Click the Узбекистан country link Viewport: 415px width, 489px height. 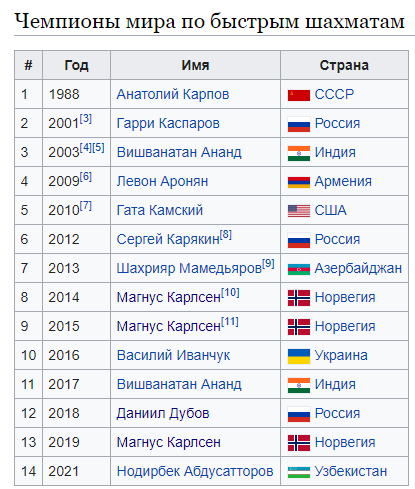[x=351, y=471]
